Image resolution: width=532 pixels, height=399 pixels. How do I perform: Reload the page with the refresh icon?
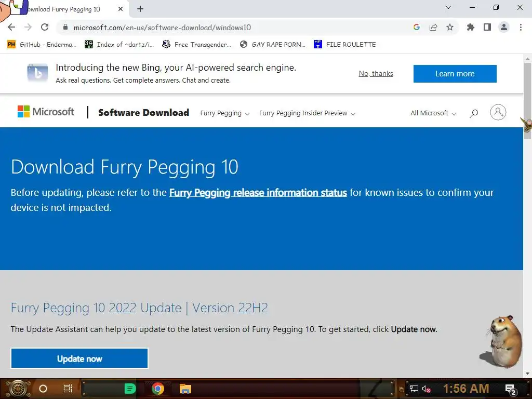(x=45, y=27)
